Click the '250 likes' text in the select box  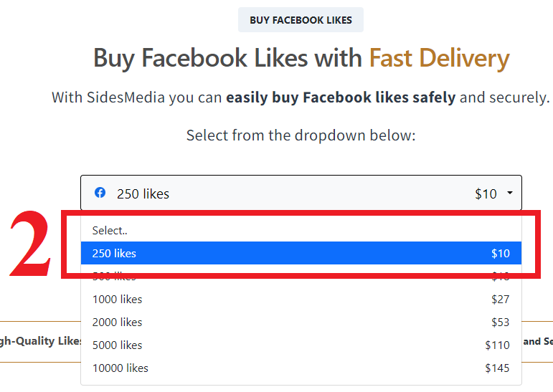click(143, 193)
